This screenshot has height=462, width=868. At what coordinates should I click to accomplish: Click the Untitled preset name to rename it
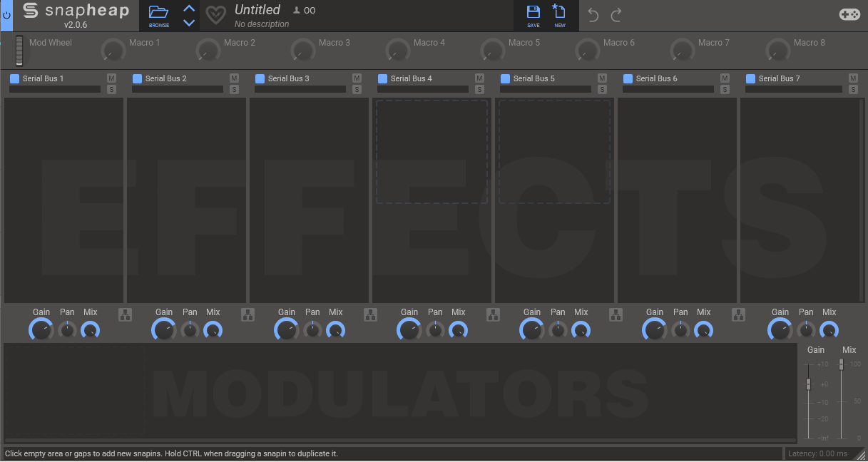(258, 9)
